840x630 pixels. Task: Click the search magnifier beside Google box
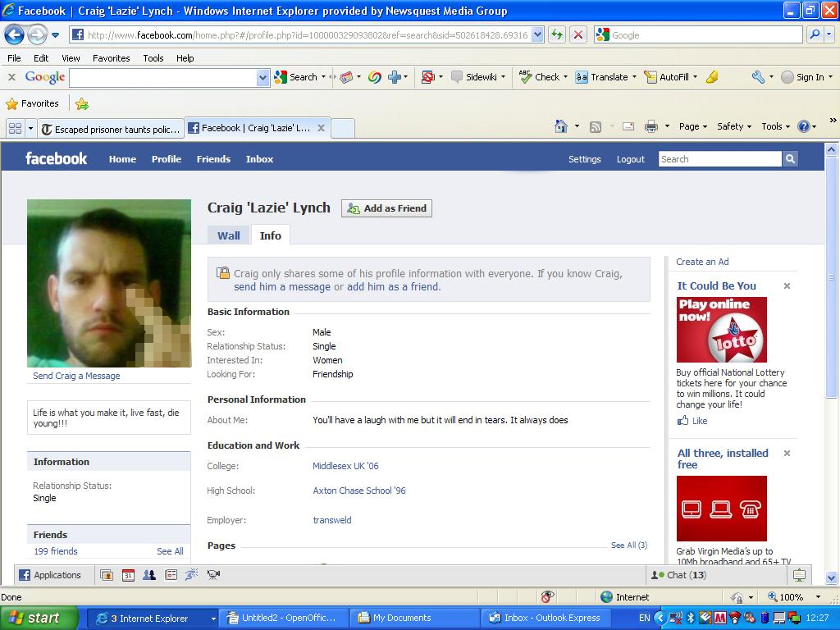(x=815, y=34)
